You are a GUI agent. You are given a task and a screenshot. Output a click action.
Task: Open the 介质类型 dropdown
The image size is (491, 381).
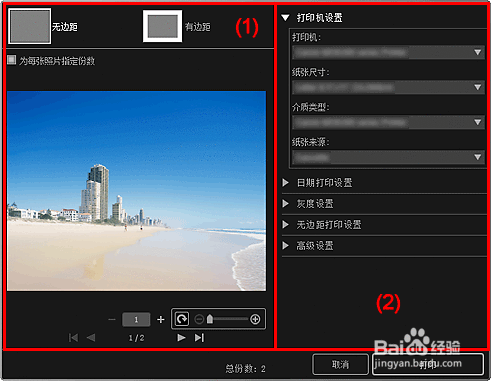pos(388,122)
